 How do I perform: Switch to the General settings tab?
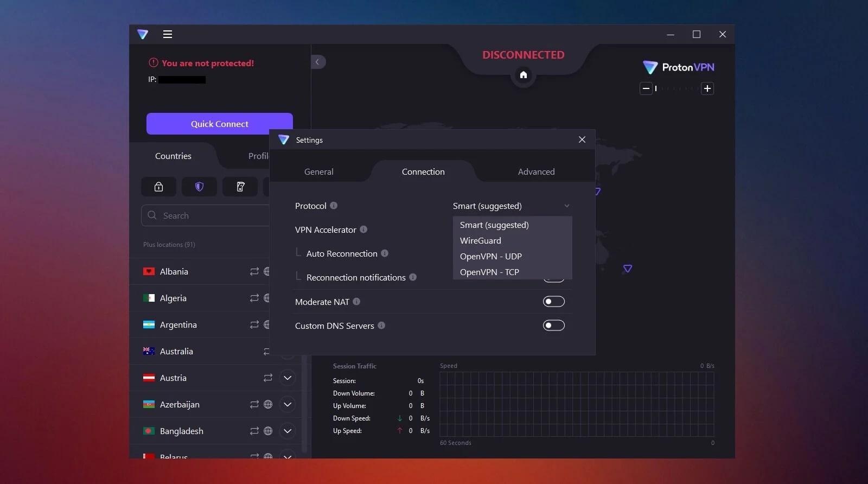pos(319,171)
